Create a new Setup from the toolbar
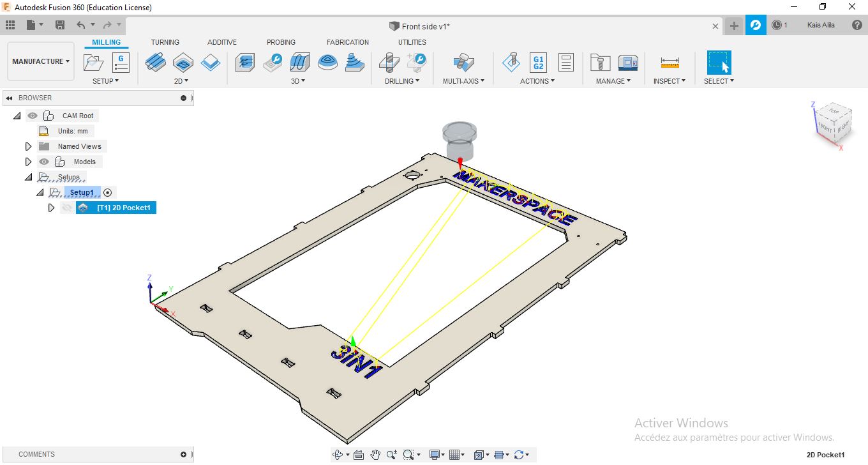The height and width of the screenshot is (465, 868). point(94,63)
